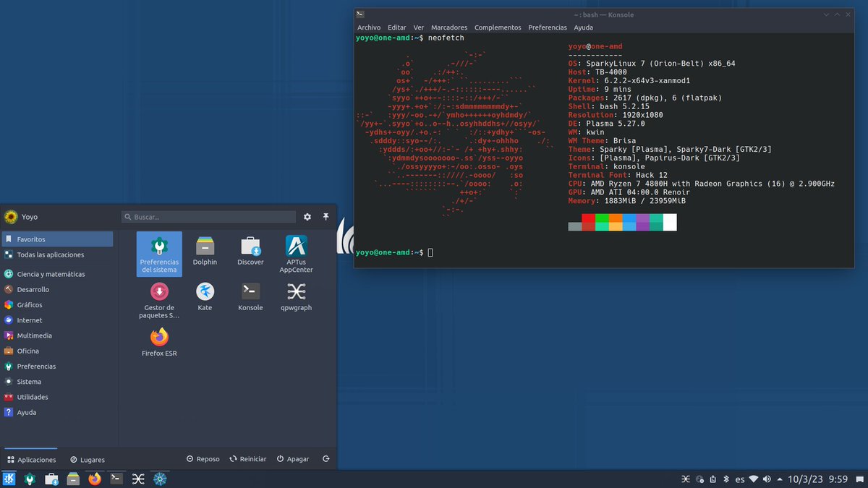Select Favoritos category in launcher sidebar
This screenshot has width=868, height=488.
(57, 239)
